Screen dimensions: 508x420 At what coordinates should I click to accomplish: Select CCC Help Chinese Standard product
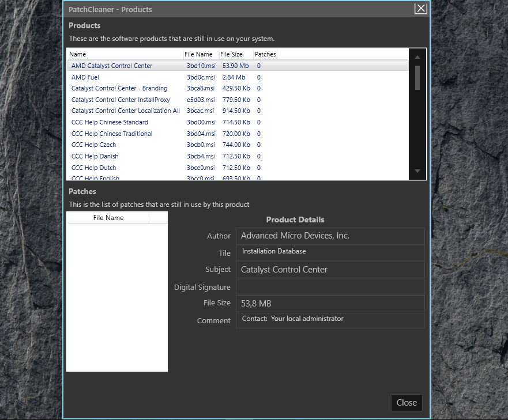click(110, 122)
